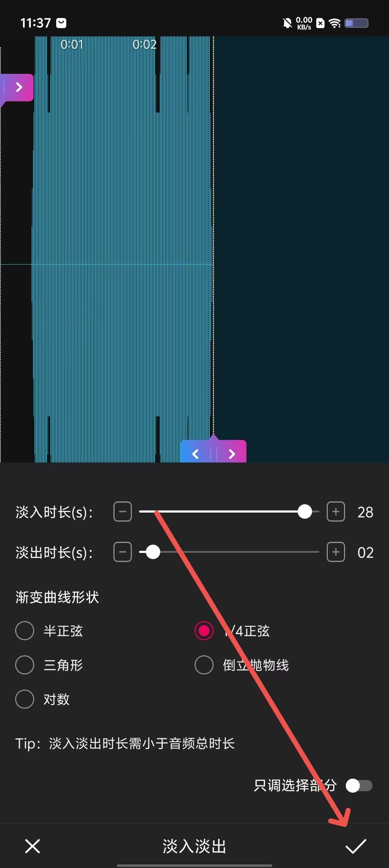Viewport: 389px width, 868px height.
Task: Select the 1/4正弦 curve shape
Action: [x=232, y=631]
